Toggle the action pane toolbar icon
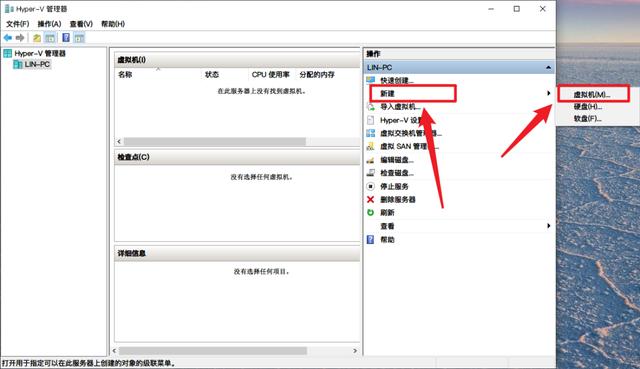Image resolution: width=640 pixels, height=369 pixels. click(79, 38)
